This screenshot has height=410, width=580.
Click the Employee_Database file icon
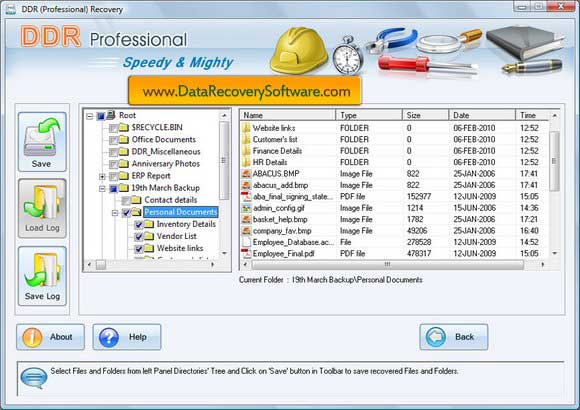[246, 242]
